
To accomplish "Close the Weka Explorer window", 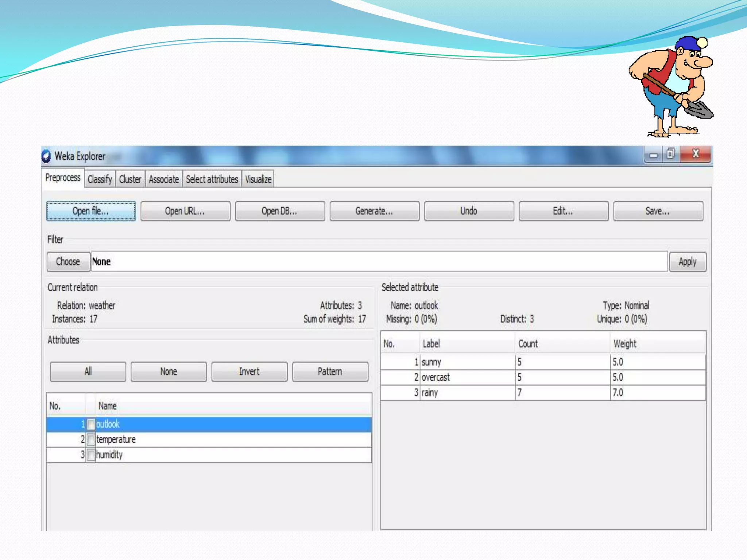I will click(696, 154).
